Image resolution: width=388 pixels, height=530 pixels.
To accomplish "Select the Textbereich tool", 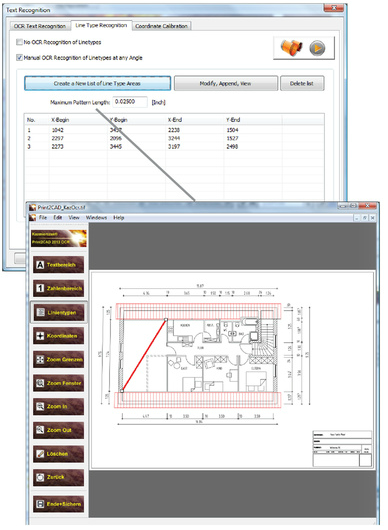I will click(58, 265).
